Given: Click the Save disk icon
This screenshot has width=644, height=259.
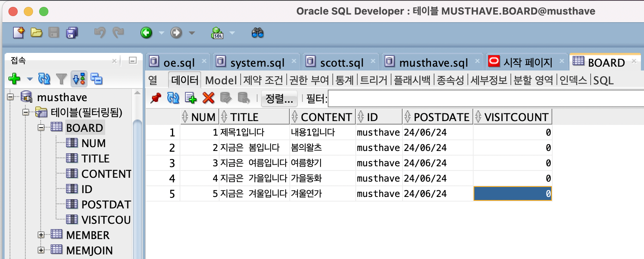Looking at the screenshot, I should 54,33.
